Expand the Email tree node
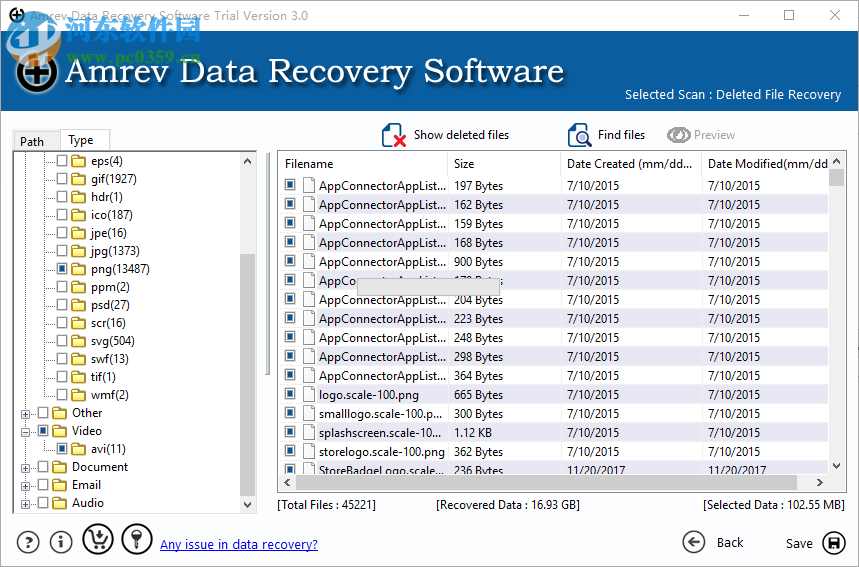The width and height of the screenshot is (859, 567). (x=25, y=487)
